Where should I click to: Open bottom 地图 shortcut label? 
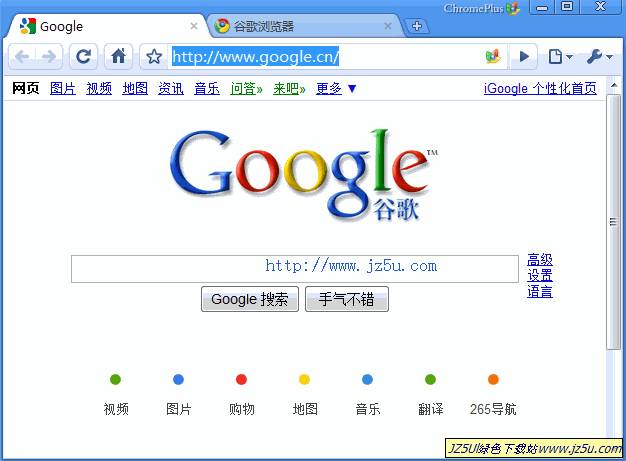coord(305,409)
